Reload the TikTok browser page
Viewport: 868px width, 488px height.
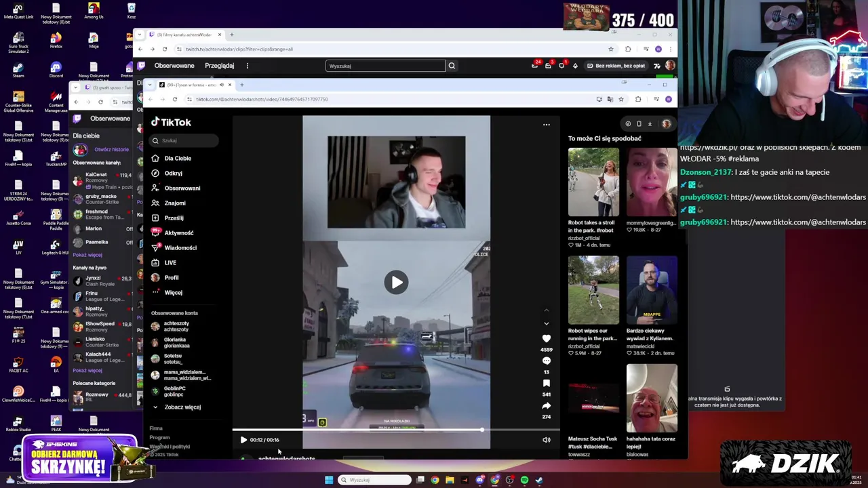[x=174, y=99]
